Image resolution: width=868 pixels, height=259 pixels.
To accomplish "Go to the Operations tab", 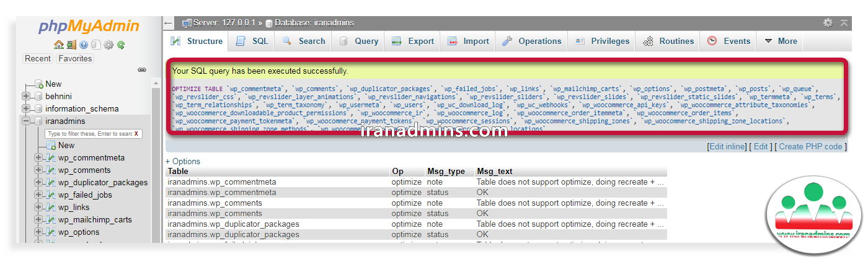I will (x=532, y=42).
